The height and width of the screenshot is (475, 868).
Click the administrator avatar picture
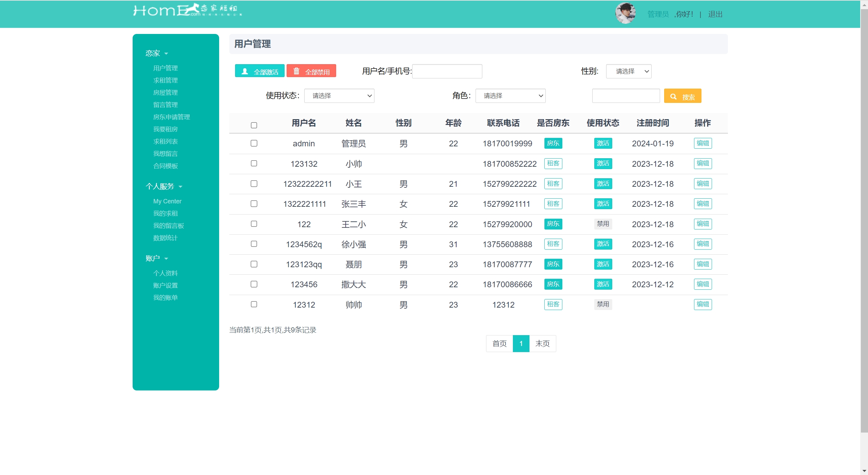click(x=625, y=13)
